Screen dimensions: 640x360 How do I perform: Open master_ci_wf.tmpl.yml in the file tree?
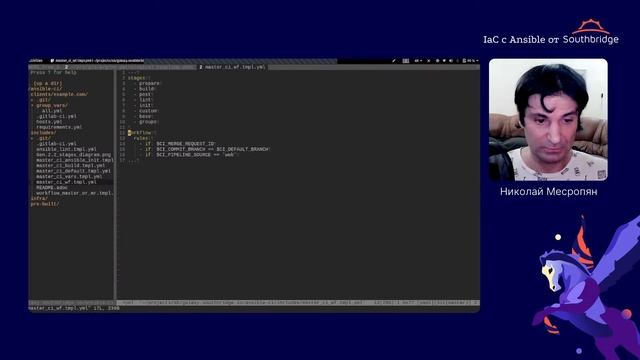tap(66, 182)
